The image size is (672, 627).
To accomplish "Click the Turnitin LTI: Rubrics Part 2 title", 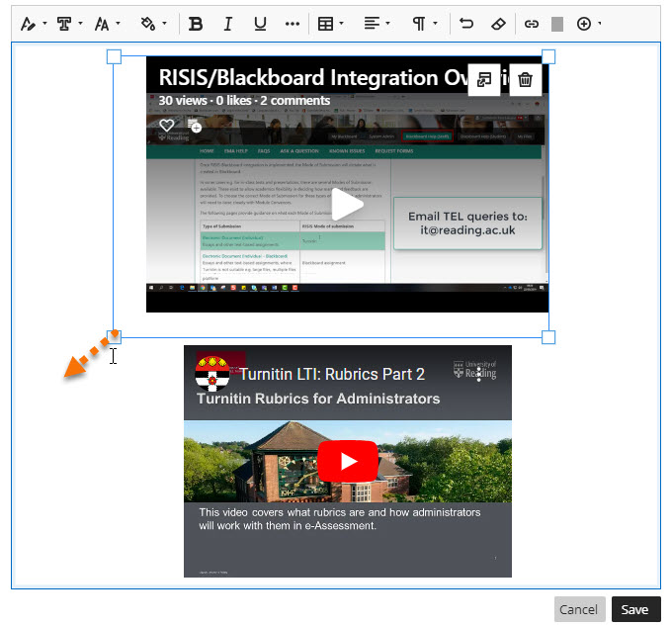I will point(332,375).
